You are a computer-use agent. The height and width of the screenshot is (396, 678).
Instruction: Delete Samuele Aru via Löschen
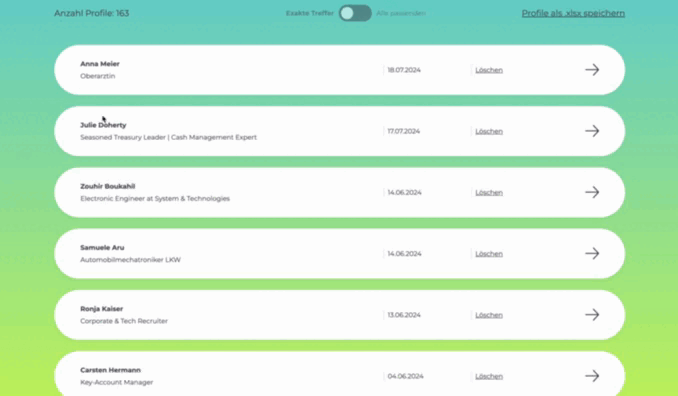tap(489, 254)
